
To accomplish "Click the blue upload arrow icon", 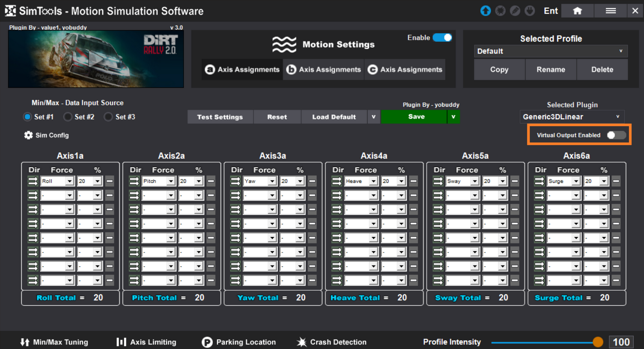I will pos(485,11).
